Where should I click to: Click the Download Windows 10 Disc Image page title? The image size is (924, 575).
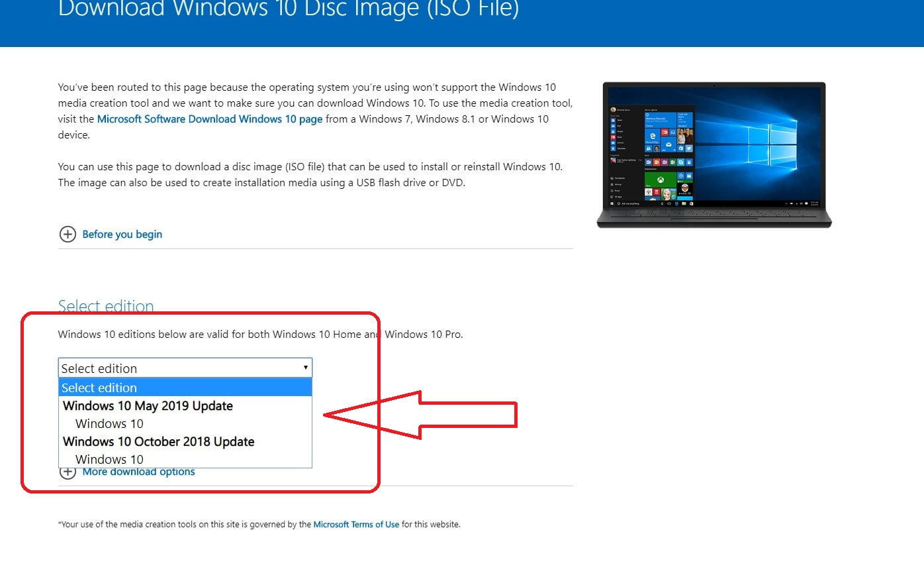pyautogui.click(x=289, y=9)
